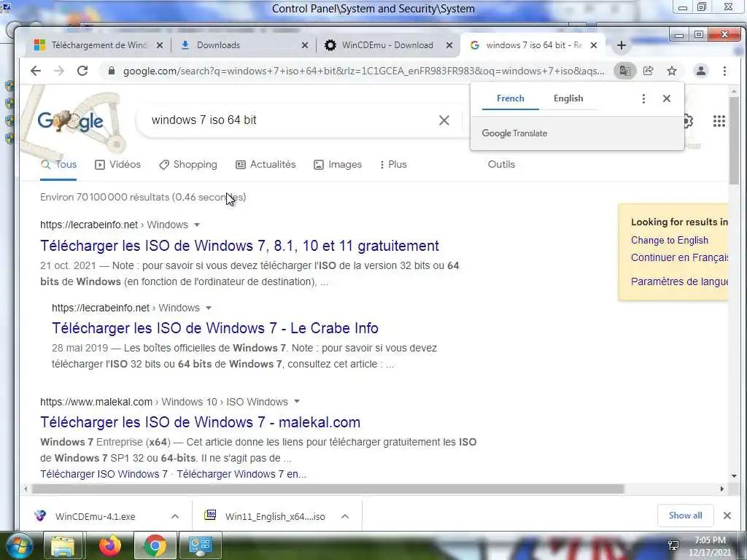Screen dimensions: 747x560
Task: Reload the Google search page
Action: (82, 71)
